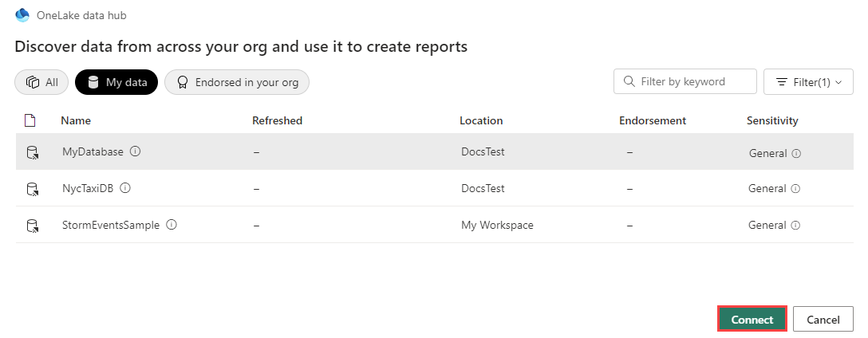Sort by the Refreshed column header
Viewport: 868px width, 338px height.
[x=277, y=121]
